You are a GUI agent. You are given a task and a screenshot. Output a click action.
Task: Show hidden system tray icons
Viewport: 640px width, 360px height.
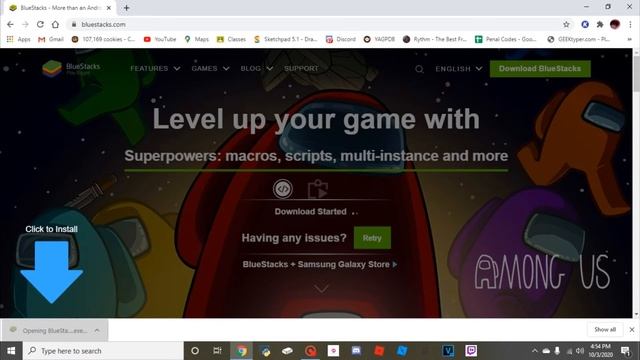click(535, 351)
